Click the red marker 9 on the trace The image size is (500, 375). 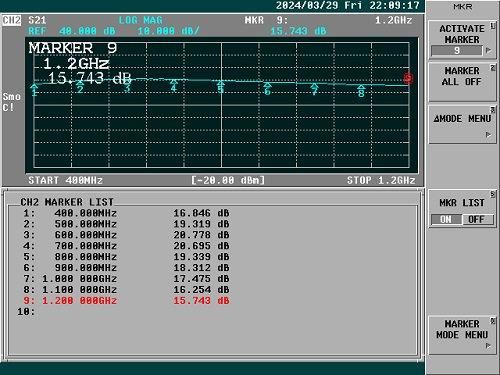pos(408,78)
